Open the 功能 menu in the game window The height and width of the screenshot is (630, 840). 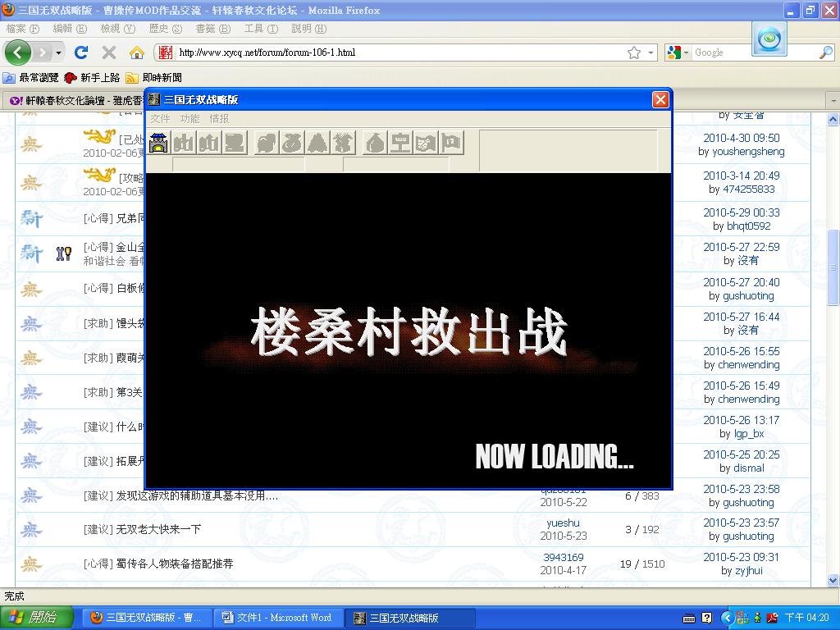(189, 118)
